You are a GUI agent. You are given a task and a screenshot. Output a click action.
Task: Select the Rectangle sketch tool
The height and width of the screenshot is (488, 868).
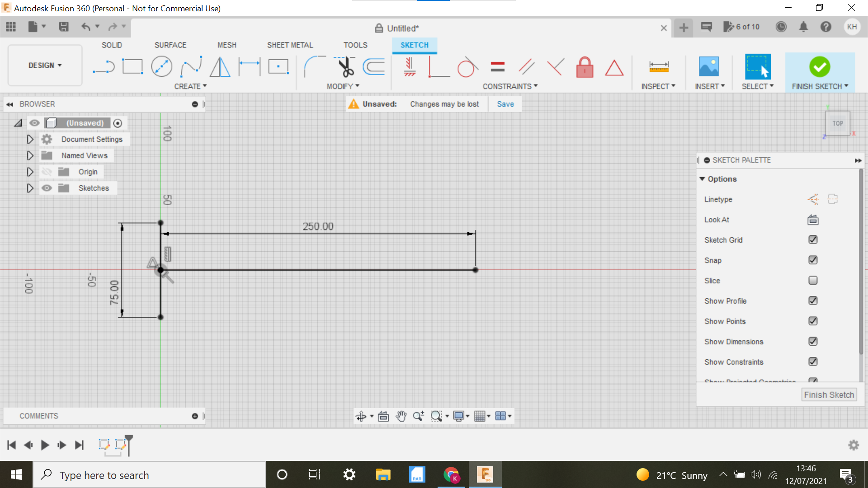click(x=132, y=67)
